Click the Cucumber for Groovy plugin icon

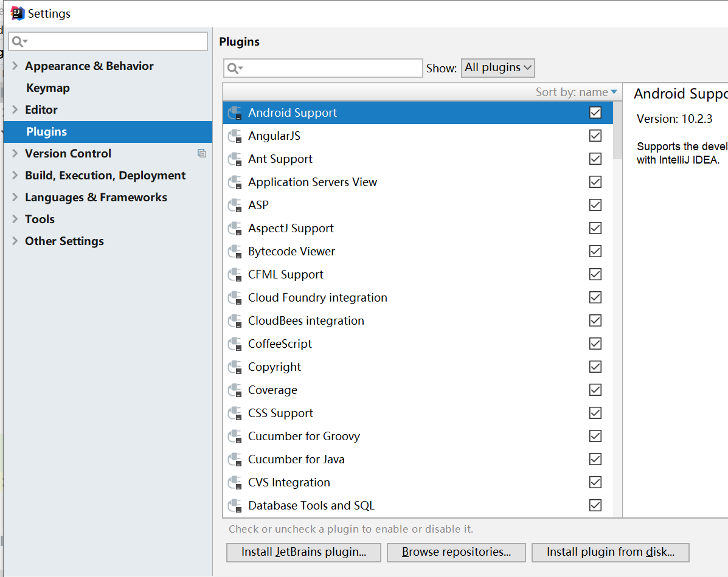click(x=235, y=437)
